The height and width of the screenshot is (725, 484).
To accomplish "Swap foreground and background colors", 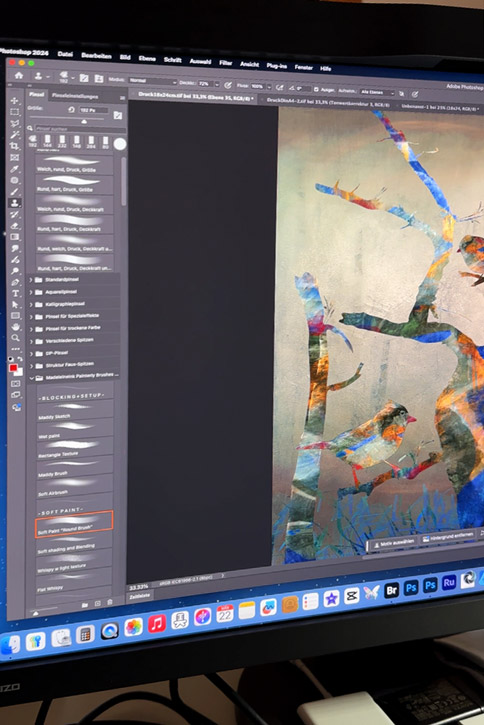I will tap(20, 359).
